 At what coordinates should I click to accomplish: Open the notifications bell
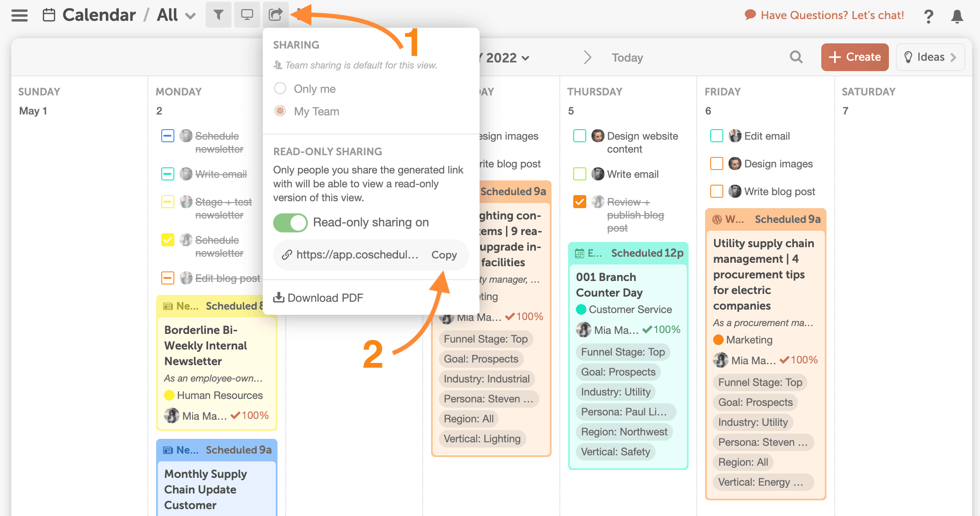(x=957, y=16)
